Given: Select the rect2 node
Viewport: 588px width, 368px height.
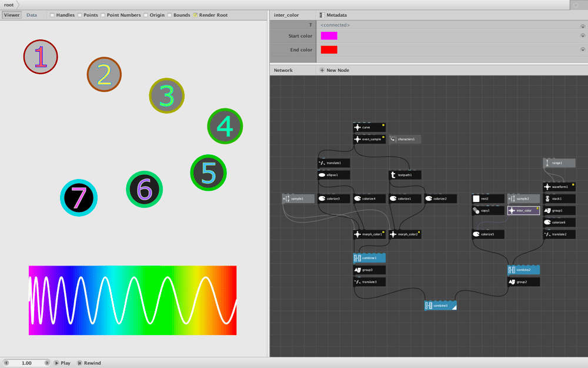Looking at the screenshot, I should (488, 198).
